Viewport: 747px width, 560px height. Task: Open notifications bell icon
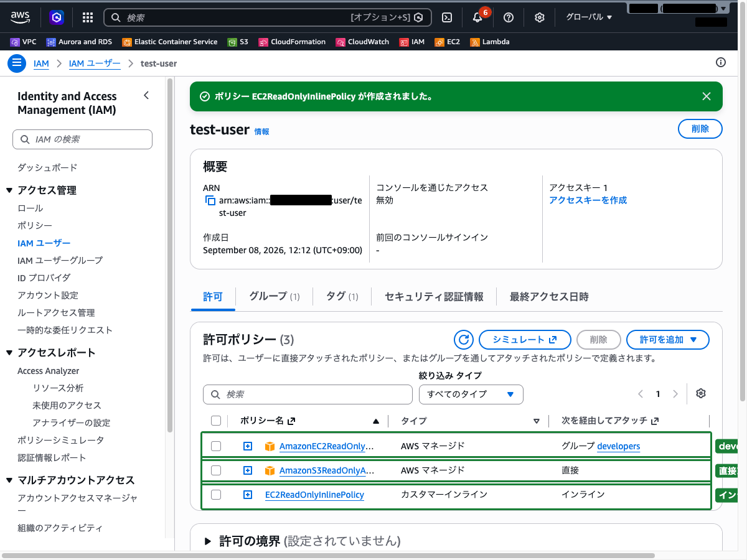477,17
